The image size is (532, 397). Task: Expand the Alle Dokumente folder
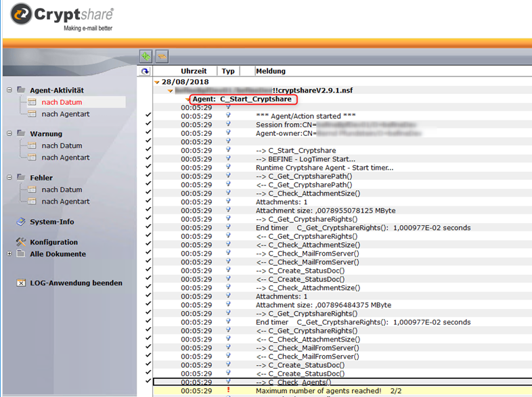click(x=9, y=254)
